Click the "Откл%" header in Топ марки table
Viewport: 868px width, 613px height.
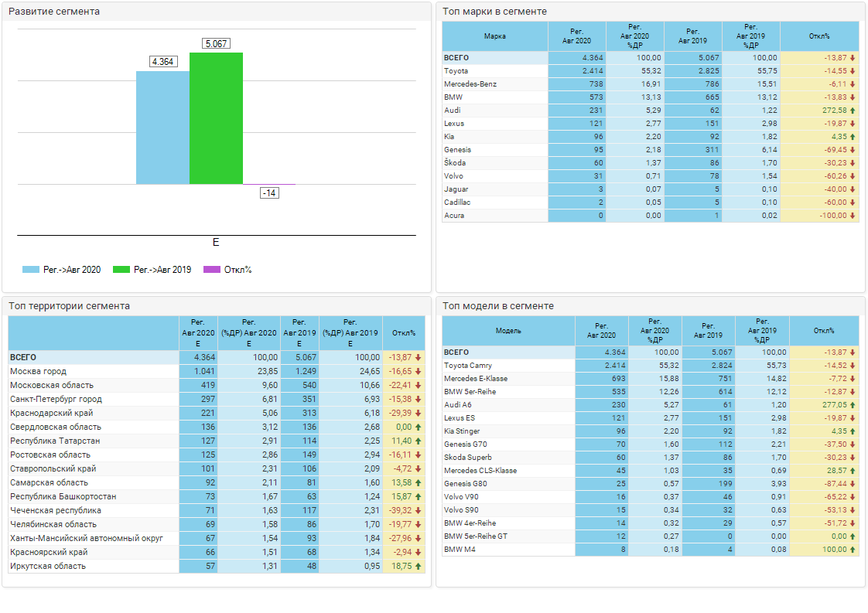819,36
